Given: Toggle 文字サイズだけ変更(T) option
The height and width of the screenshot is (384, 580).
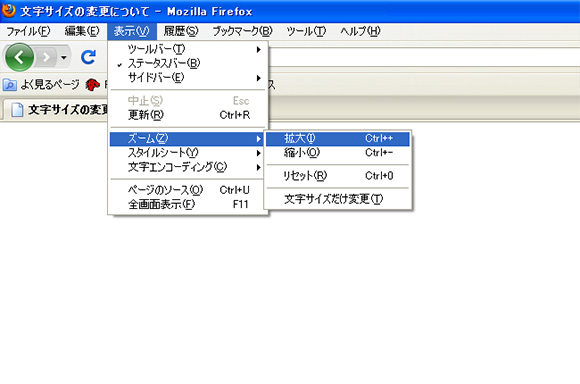Looking at the screenshot, I should click(338, 199).
